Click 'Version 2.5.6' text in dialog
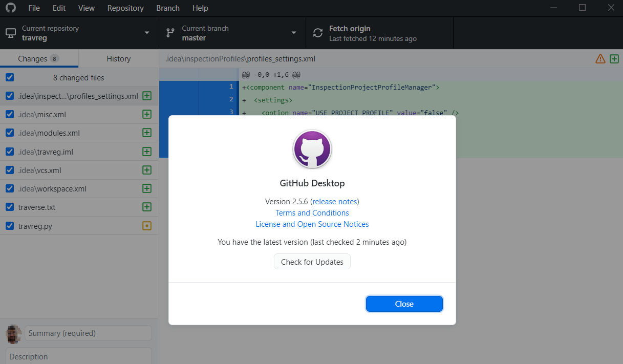Screen dimensions: 623x364 click(x=287, y=201)
